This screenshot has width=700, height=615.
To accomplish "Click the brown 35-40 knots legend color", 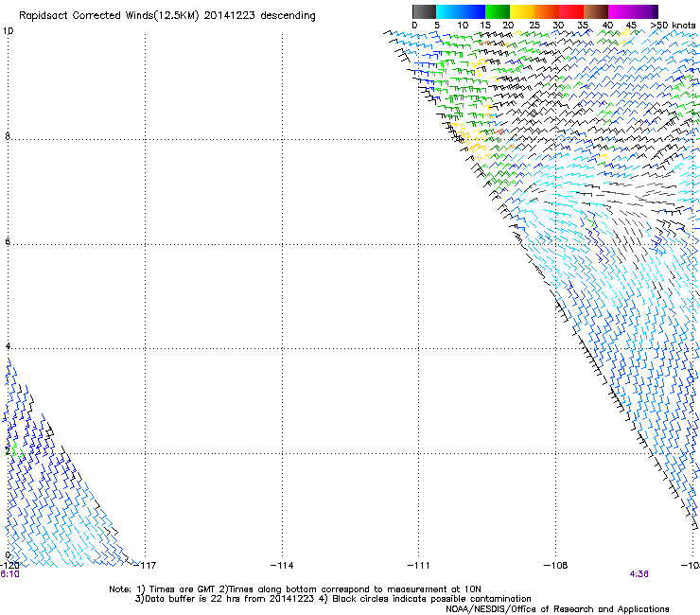I will click(x=596, y=11).
